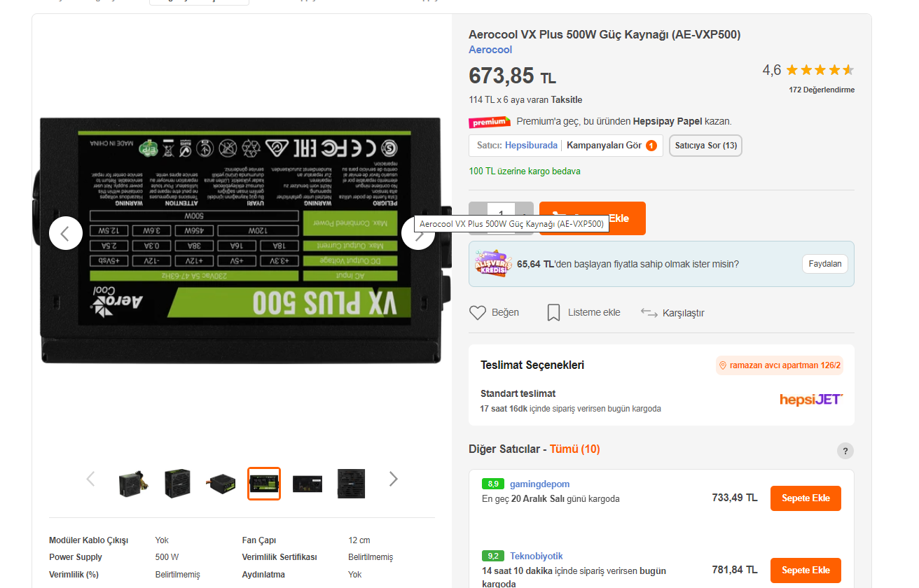Go to previous thumbnails with left chevron

click(90, 479)
